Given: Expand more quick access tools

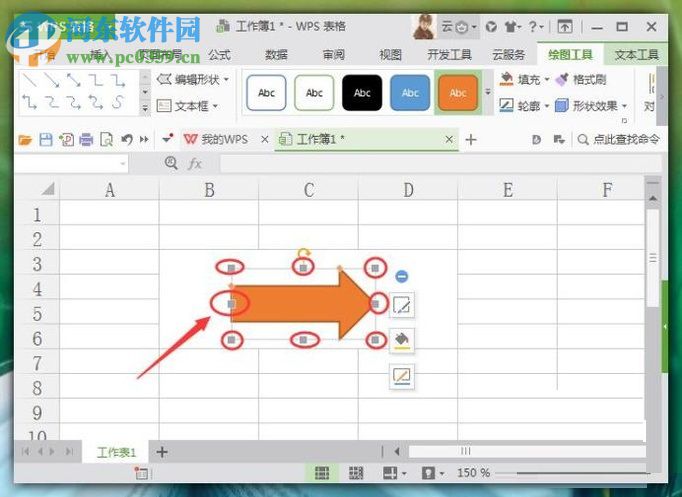Looking at the screenshot, I should click(144, 140).
